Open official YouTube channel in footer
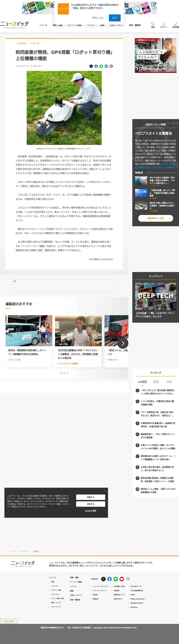 122,579
